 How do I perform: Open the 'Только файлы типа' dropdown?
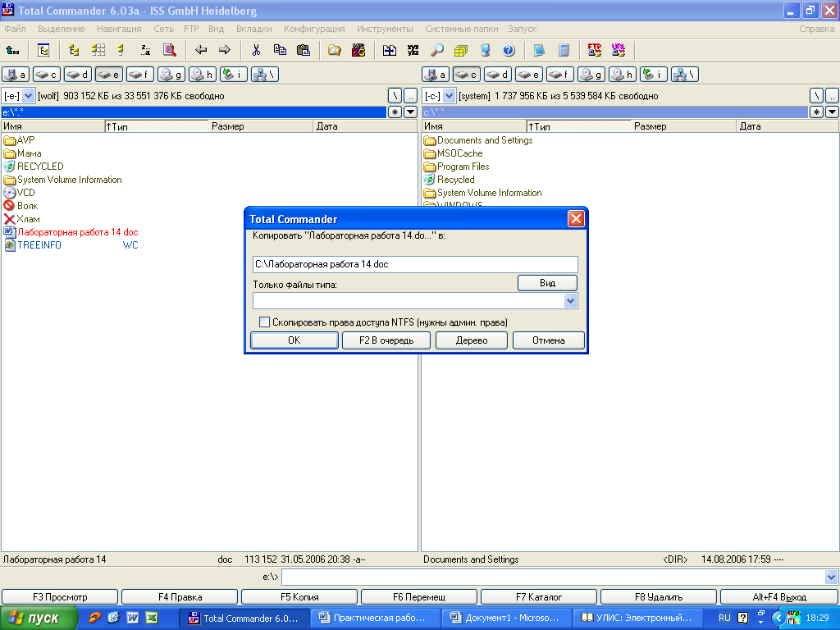(571, 300)
